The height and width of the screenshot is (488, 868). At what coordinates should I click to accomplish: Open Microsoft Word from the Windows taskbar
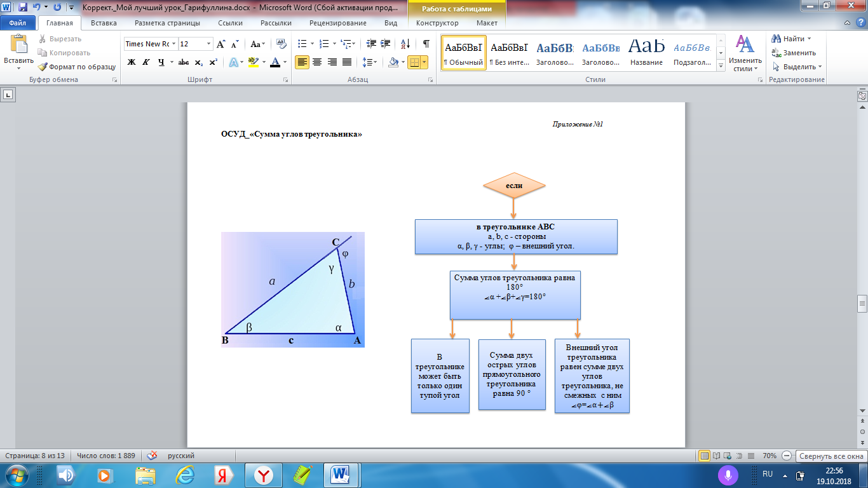(342, 475)
